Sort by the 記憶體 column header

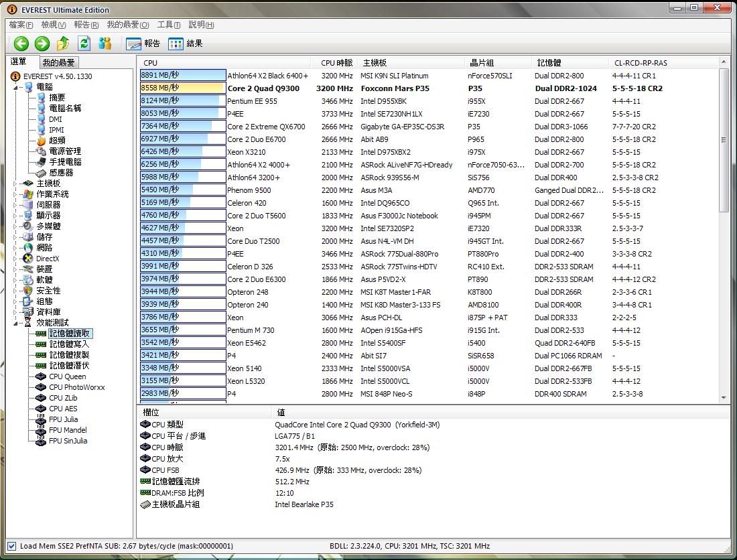[x=570, y=63]
